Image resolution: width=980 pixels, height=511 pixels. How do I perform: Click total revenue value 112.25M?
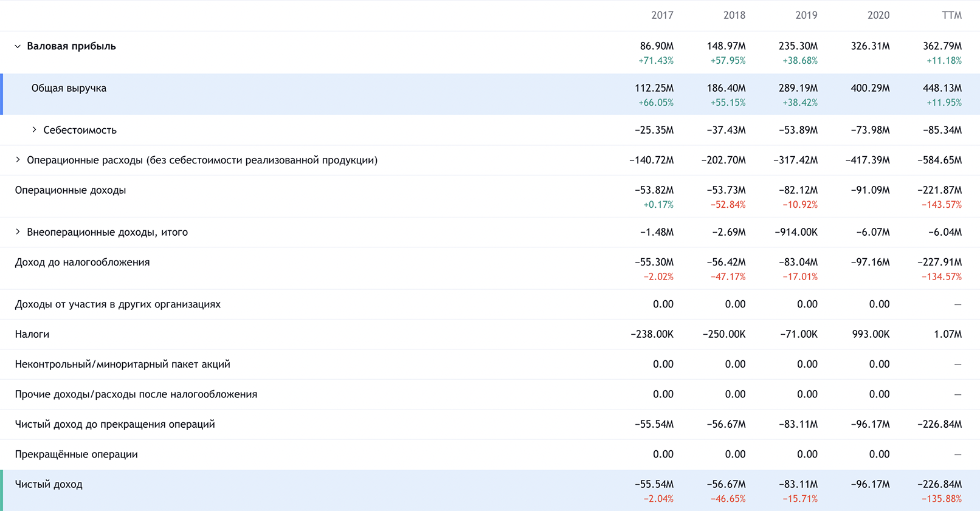[654, 88]
